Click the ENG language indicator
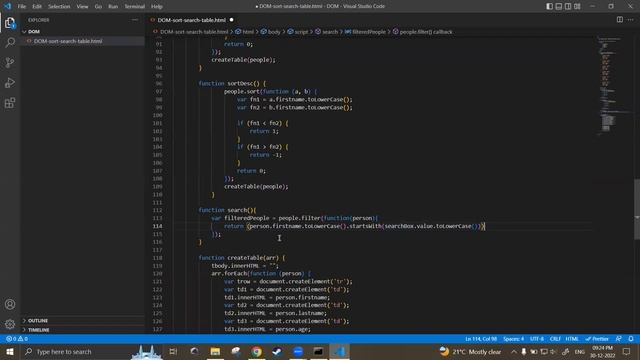 click(579, 352)
